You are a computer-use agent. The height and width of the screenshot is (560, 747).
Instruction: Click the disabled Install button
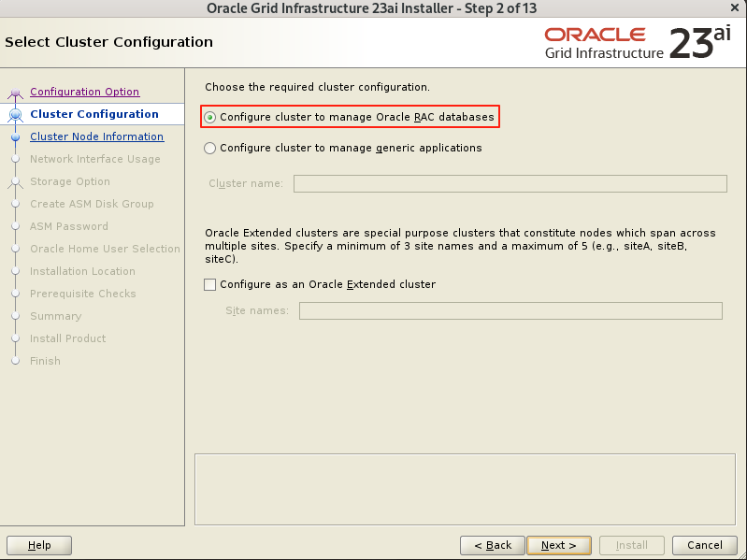tap(632, 545)
